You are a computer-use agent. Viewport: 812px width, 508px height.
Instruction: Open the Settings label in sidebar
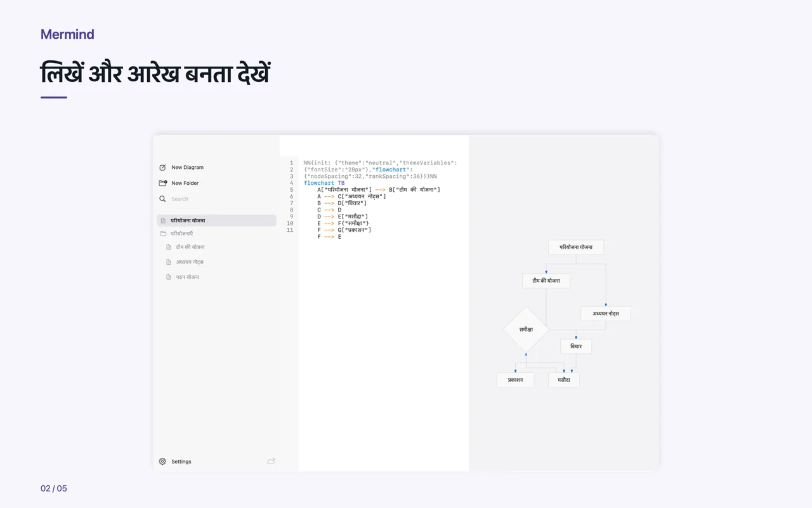pos(181,462)
